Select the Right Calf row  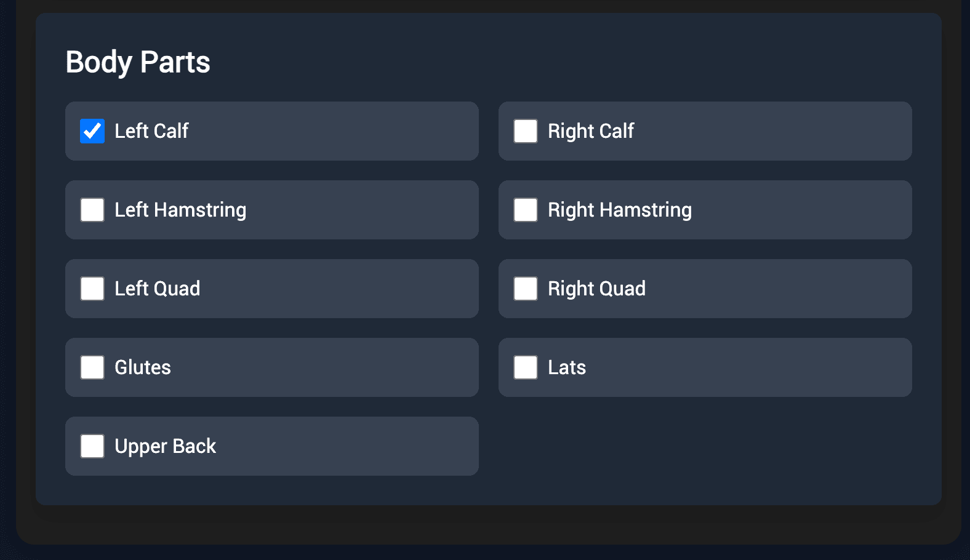705,131
